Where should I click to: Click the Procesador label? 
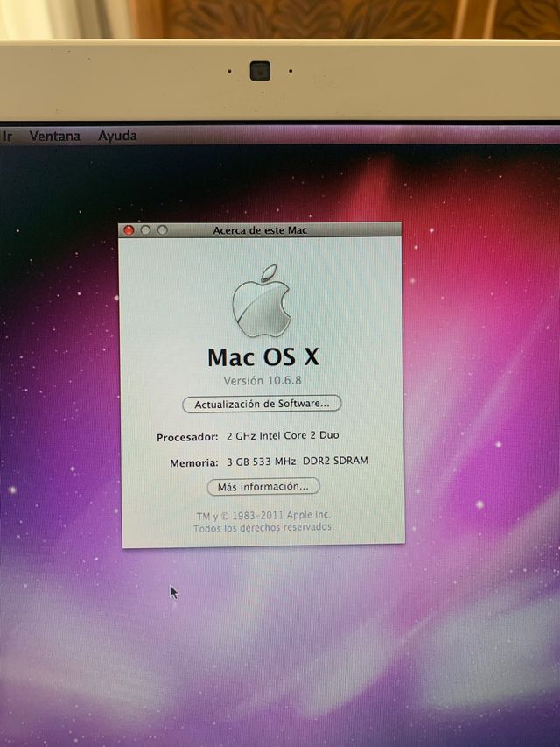[187, 437]
